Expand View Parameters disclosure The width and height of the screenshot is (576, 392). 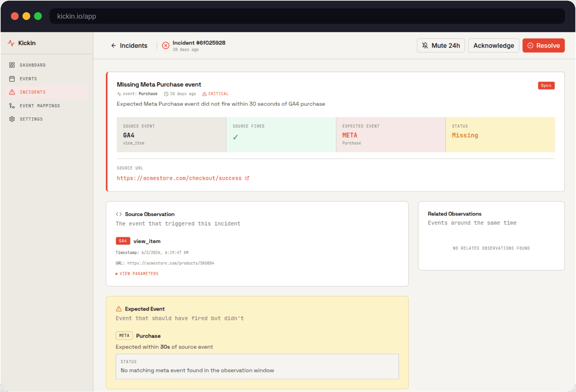137,274
